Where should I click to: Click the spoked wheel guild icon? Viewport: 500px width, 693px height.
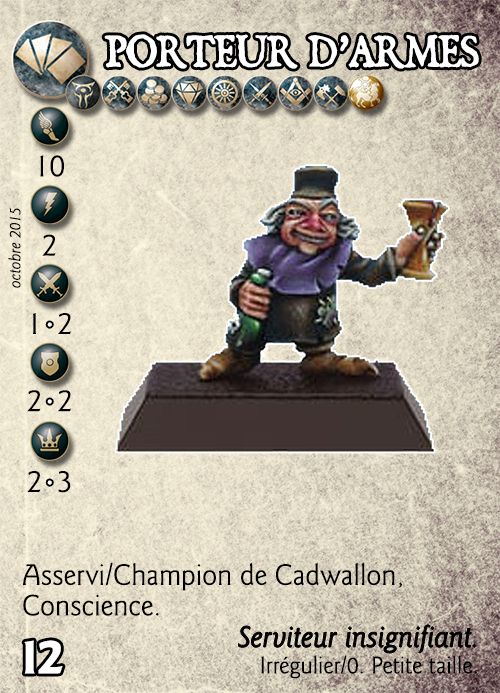click(225, 93)
